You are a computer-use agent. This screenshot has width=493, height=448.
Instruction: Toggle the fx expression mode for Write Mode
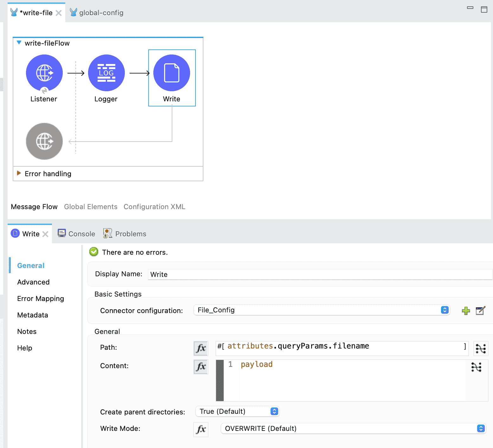coord(201,429)
